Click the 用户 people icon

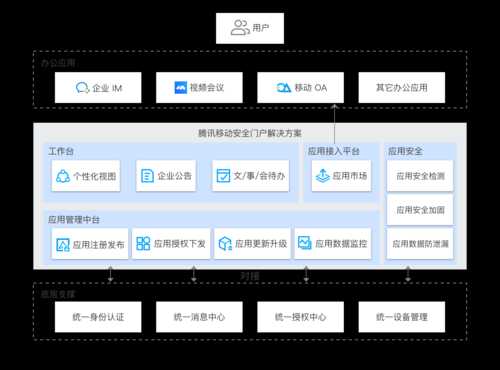(240, 28)
